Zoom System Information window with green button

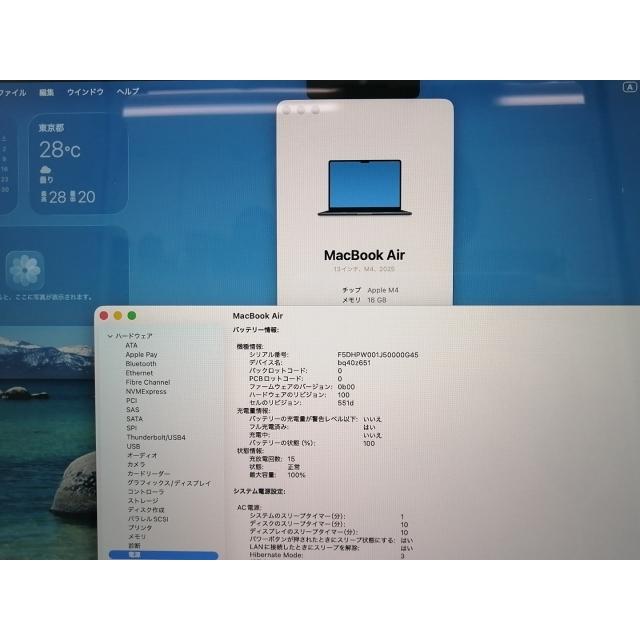click(132, 316)
